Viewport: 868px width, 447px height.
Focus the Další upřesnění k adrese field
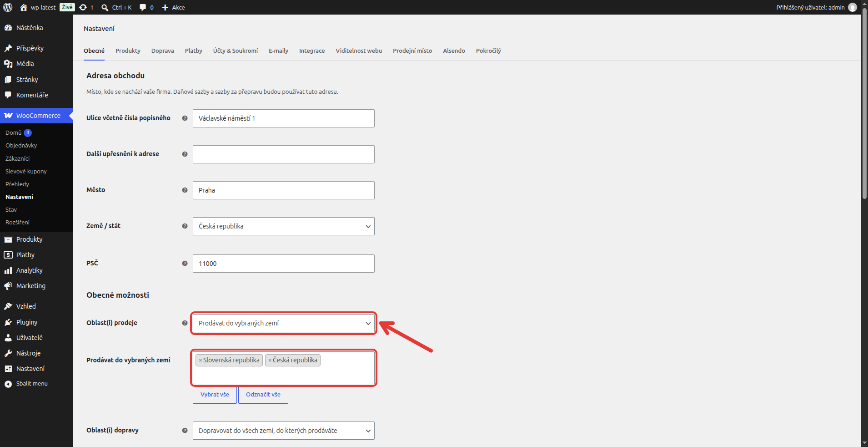[x=284, y=154]
